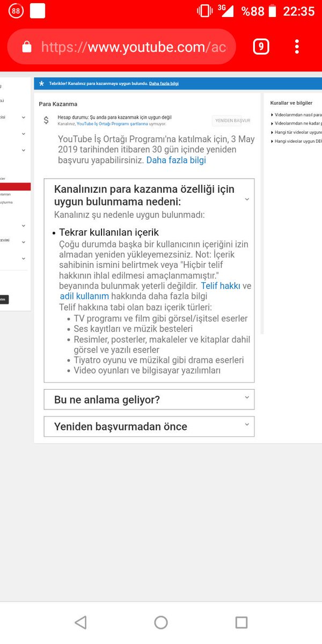Click 'Video oyunları ve bilgisayar yazılımları' item
The height and width of the screenshot is (644, 322).
pos(147,370)
